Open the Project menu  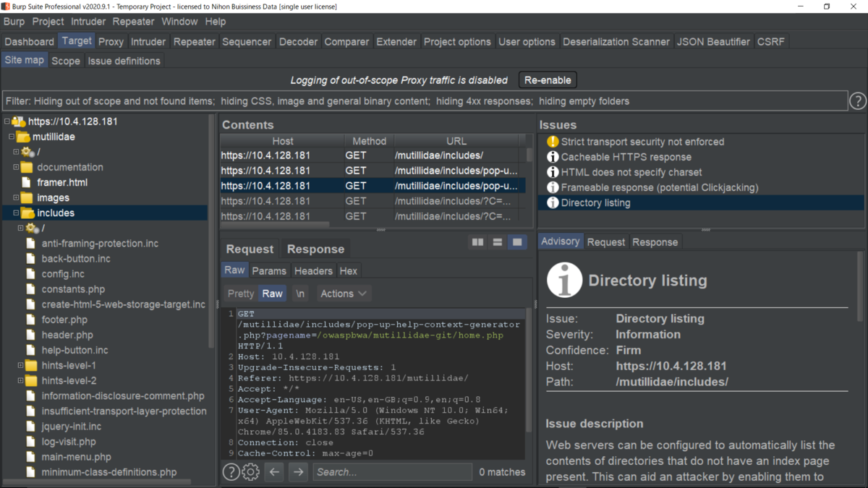pos(48,22)
